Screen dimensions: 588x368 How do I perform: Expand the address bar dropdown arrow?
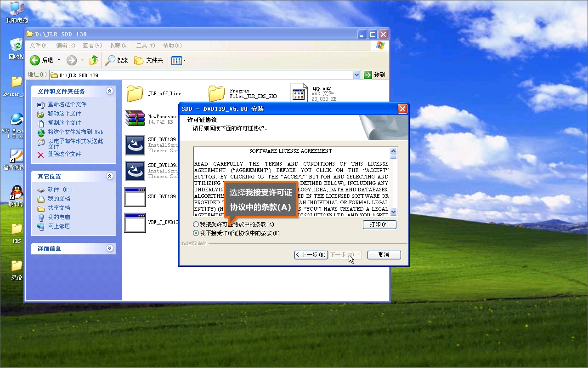357,75
